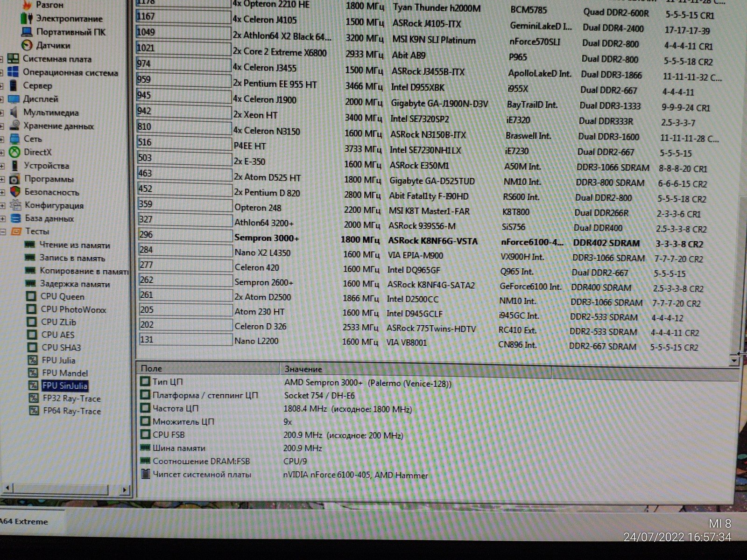Open the Копирование в памяти benchmark

(x=84, y=271)
